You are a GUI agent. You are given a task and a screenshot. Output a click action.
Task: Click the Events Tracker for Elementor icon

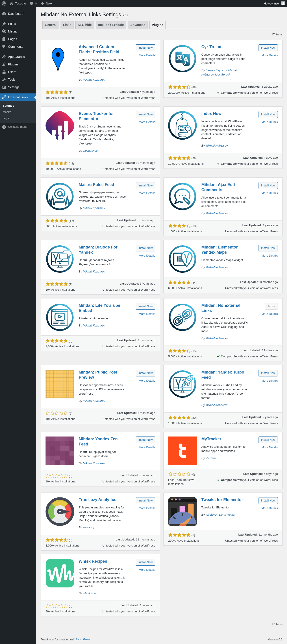(x=60, y=125)
